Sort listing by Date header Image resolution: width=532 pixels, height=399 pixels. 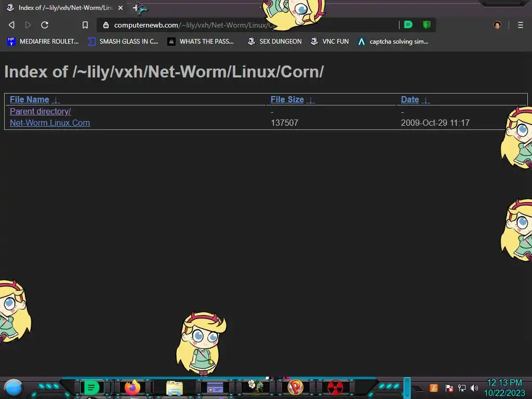coord(410,99)
